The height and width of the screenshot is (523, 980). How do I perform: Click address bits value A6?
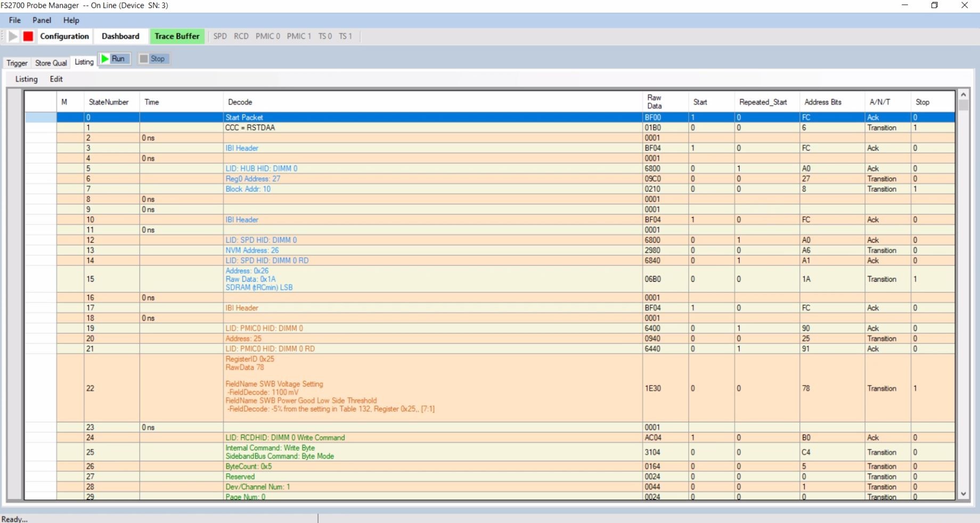click(x=806, y=250)
